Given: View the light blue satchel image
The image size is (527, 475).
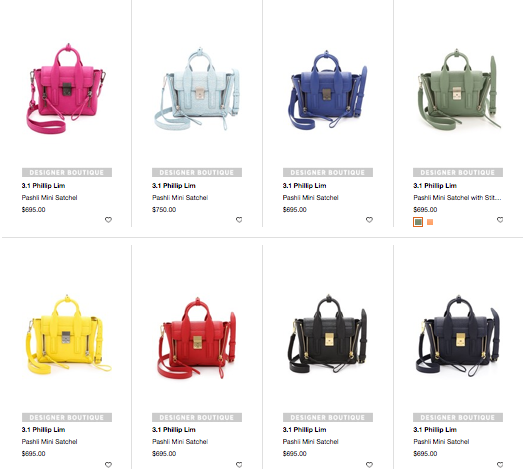Looking at the screenshot, I should point(197,89).
